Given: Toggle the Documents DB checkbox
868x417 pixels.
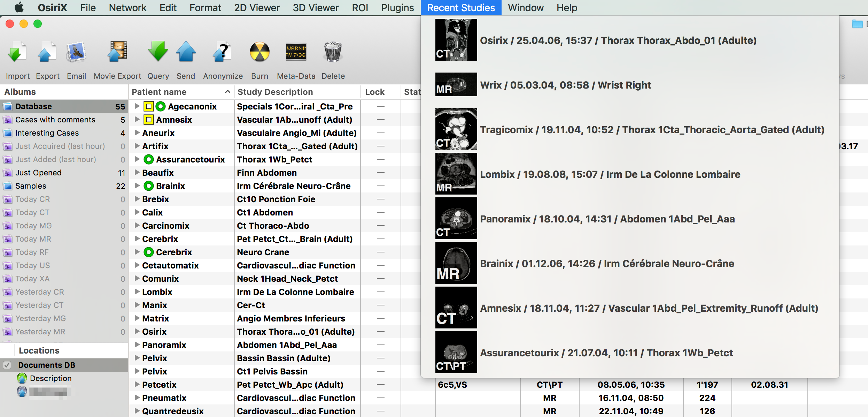Looking at the screenshot, I should 7,365.
